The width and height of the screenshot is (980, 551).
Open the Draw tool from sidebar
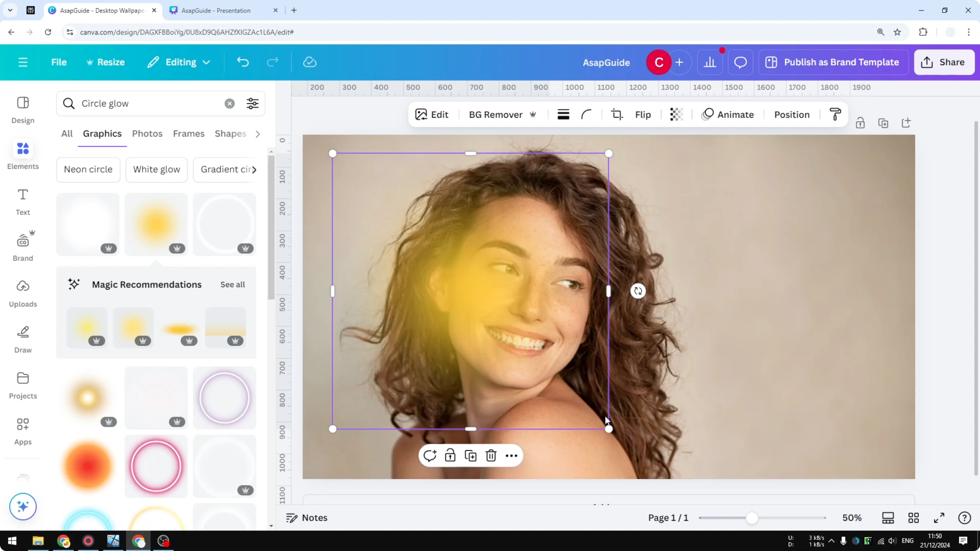click(x=22, y=338)
